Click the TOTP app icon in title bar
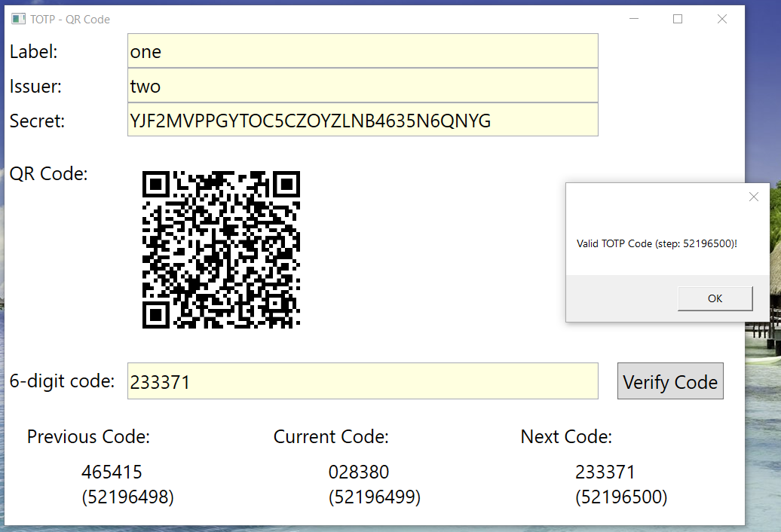 18,19
